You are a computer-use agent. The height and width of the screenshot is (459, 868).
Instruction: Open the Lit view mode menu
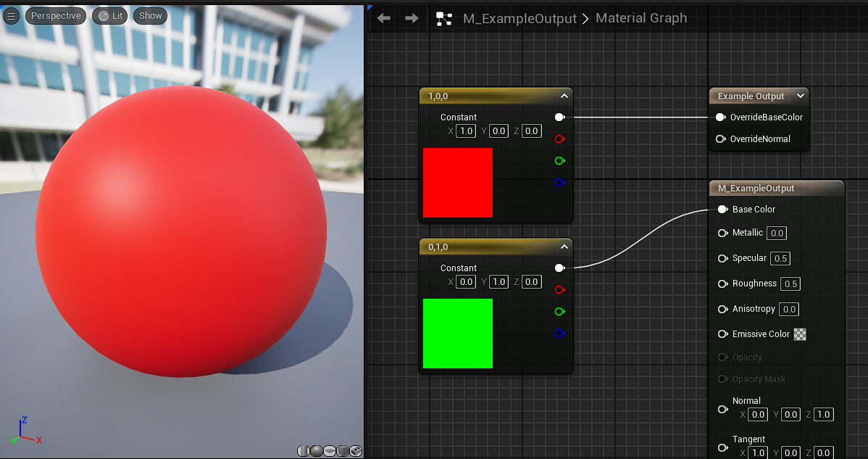tap(109, 15)
